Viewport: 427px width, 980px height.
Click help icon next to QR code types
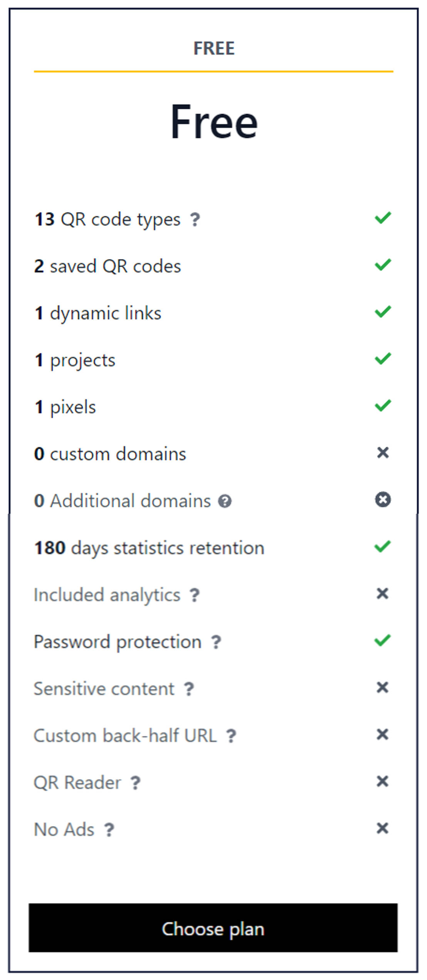(195, 220)
